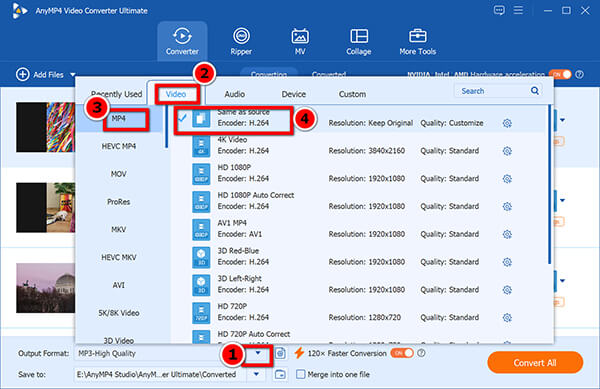Viewport: 600px width, 389px height.
Task: Select AVI format
Action: click(x=119, y=285)
